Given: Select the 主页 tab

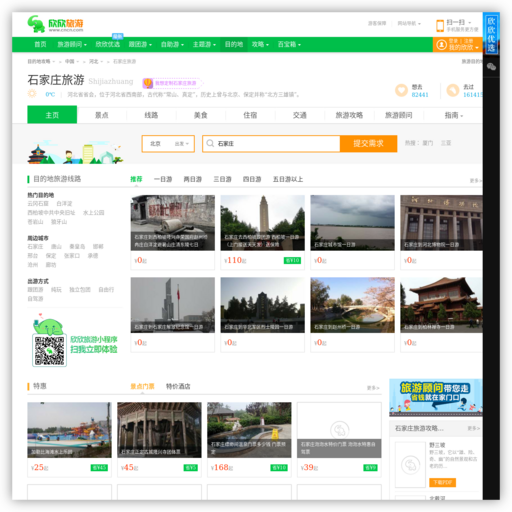Looking at the screenshot, I should 52,115.
